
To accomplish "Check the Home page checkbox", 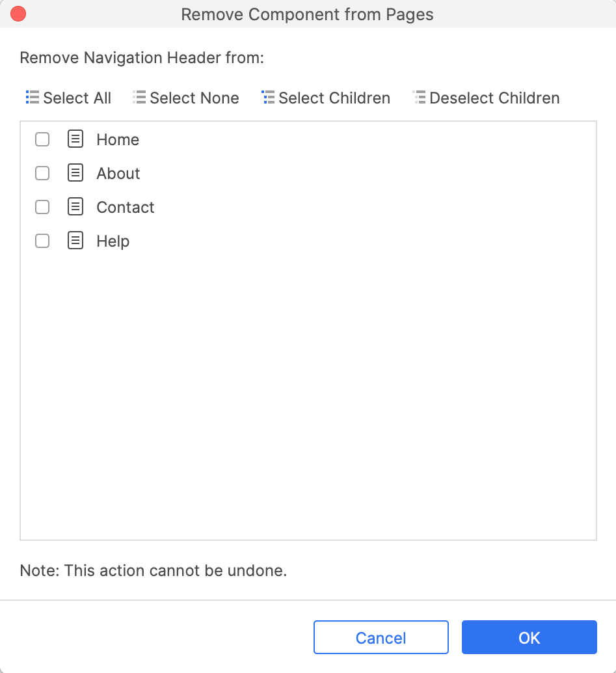I will (x=42, y=139).
